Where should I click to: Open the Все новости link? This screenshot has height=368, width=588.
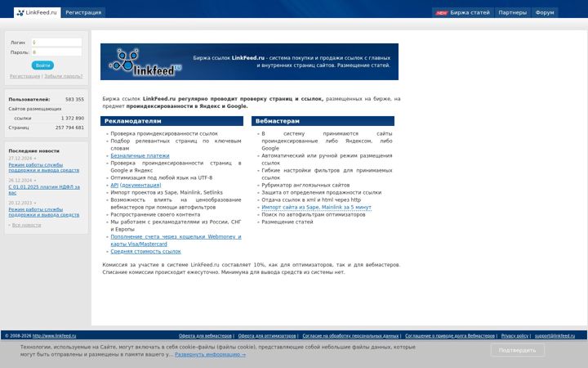coord(26,226)
